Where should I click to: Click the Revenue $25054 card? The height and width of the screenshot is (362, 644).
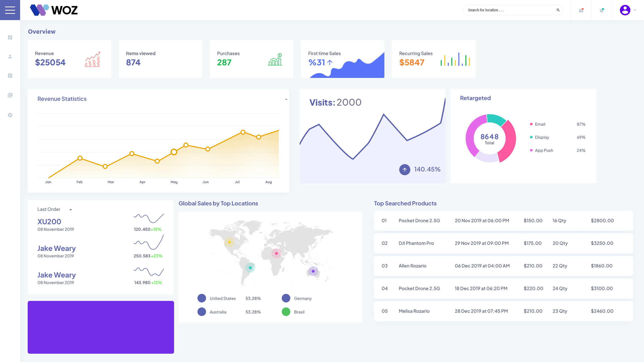[69, 59]
